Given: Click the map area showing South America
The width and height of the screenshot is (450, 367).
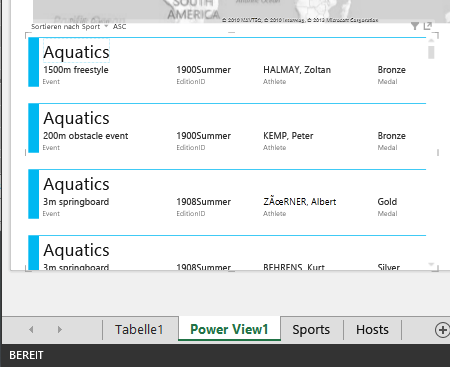Looking at the screenshot, I should 193,11.
